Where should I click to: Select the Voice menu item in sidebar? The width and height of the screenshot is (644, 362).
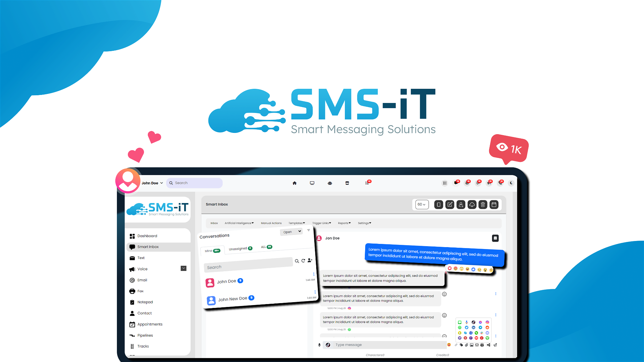[142, 269]
